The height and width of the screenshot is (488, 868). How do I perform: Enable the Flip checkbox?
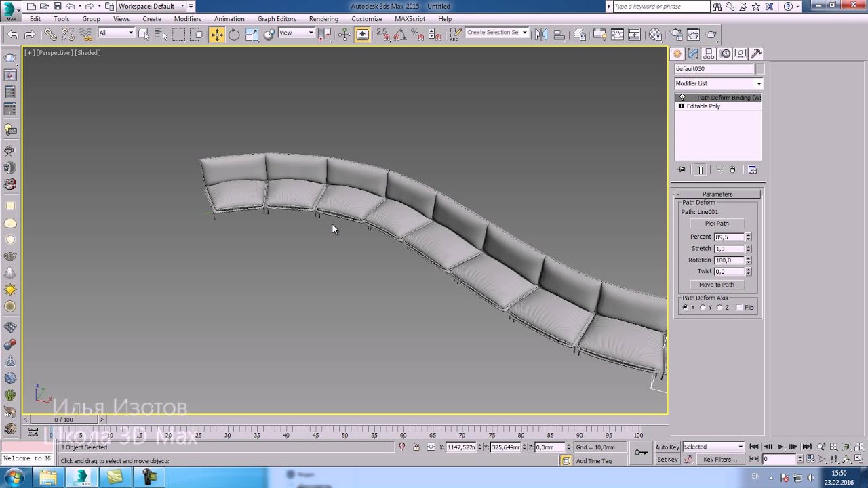(739, 308)
